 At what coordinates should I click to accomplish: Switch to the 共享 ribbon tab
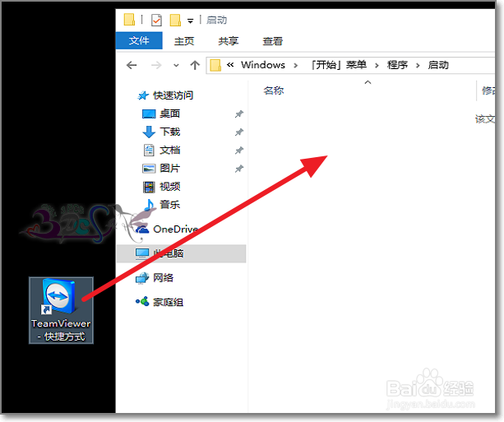(x=229, y=41)
